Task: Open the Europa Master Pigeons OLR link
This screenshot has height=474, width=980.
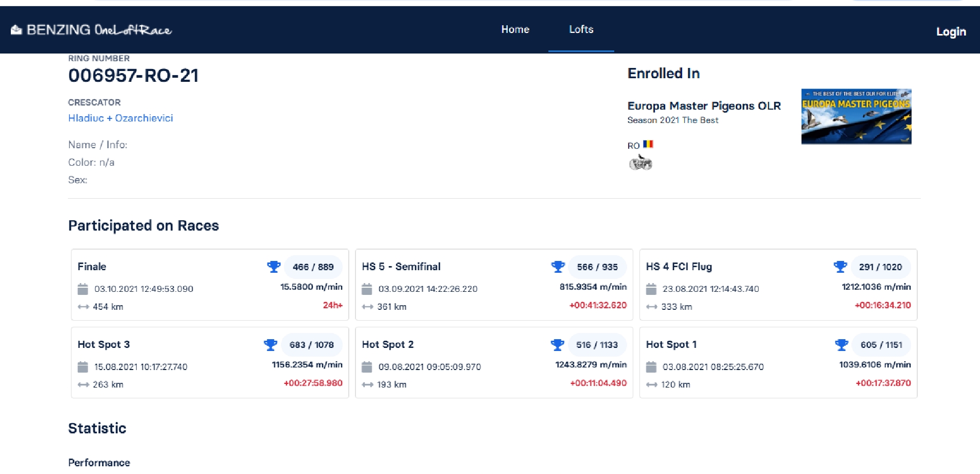Action: tap(704, 106)
